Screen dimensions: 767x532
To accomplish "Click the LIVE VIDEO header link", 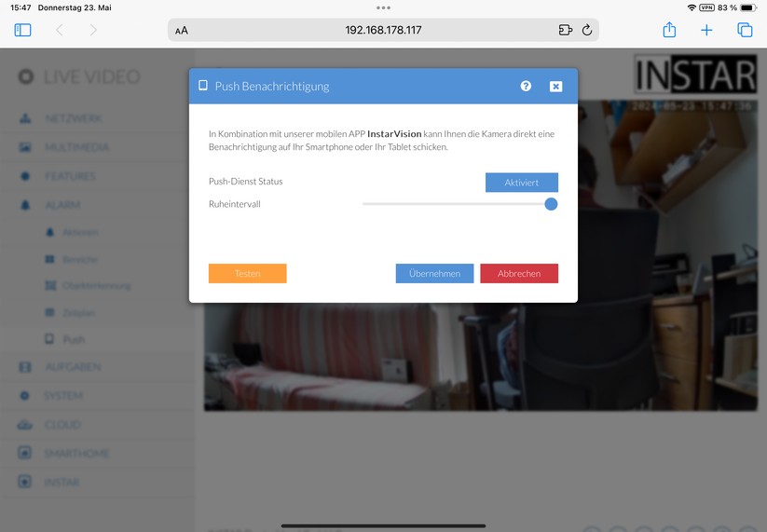I will [x=79, y=76].
